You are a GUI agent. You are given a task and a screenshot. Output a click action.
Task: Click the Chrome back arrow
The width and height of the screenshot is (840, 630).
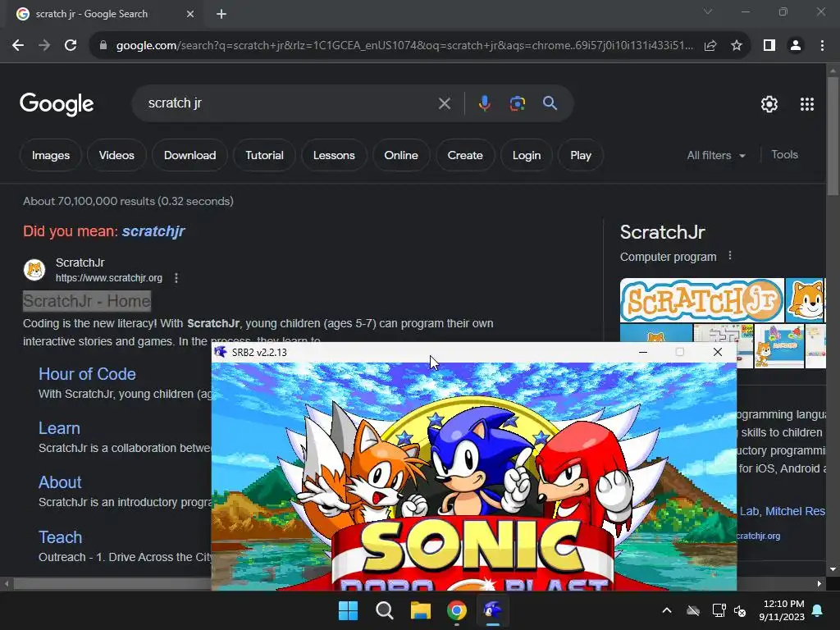coord(18,46)
